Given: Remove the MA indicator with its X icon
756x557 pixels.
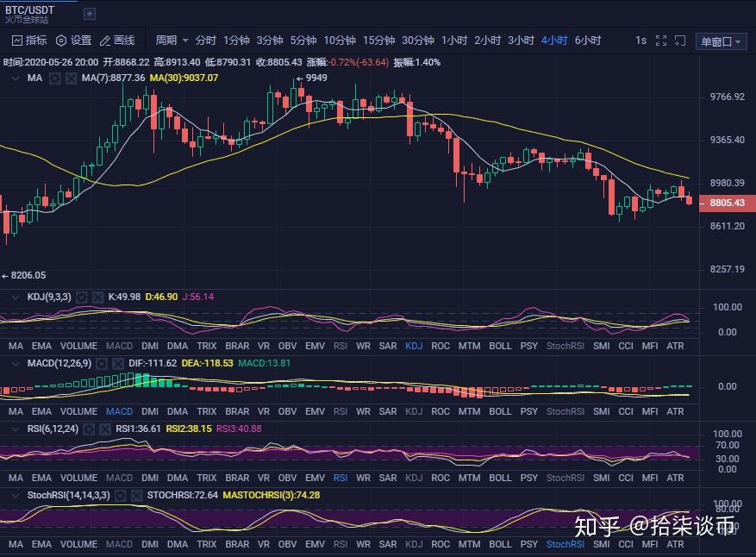Looking at the screenshot, I should (x=71, y=78).
